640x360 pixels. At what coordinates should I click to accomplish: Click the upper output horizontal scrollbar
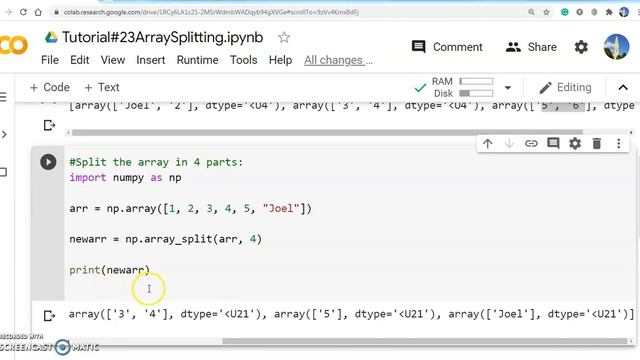[x=327, y=132]
